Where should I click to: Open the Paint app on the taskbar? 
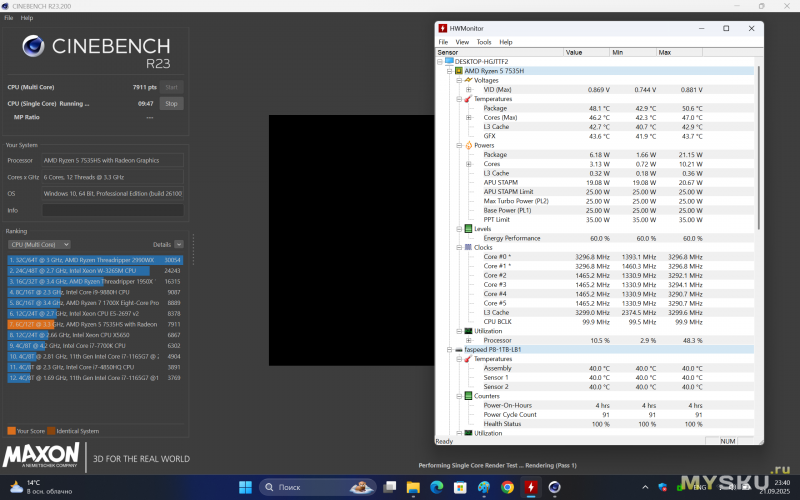click(484, 487)
